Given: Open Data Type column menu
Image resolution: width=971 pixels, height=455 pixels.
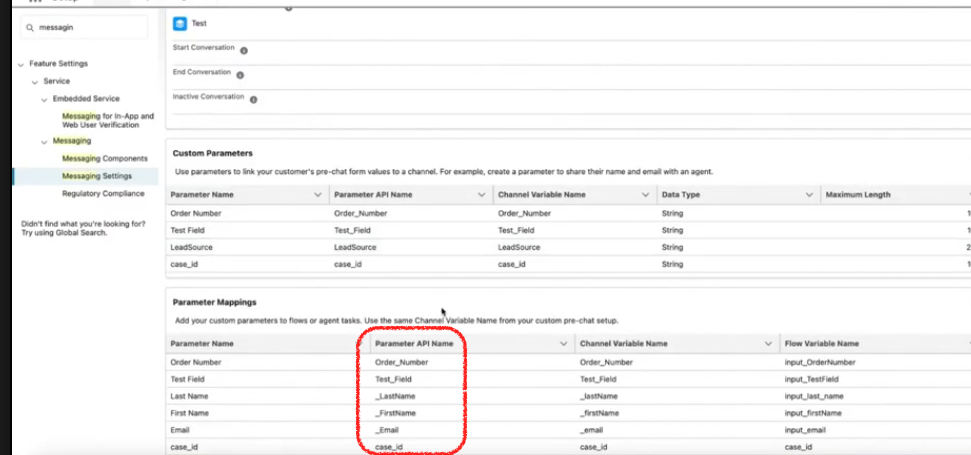Looking at the screenshot, I should 809,195.
